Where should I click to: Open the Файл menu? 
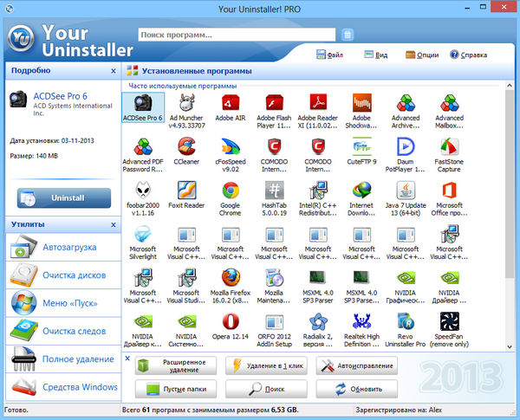[329, 55]
